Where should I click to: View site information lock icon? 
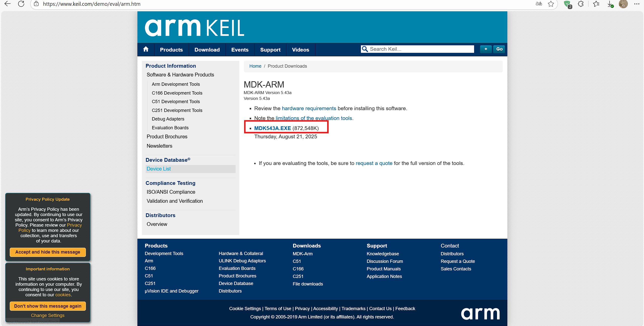pyautogui.click(x=36, y=4)
